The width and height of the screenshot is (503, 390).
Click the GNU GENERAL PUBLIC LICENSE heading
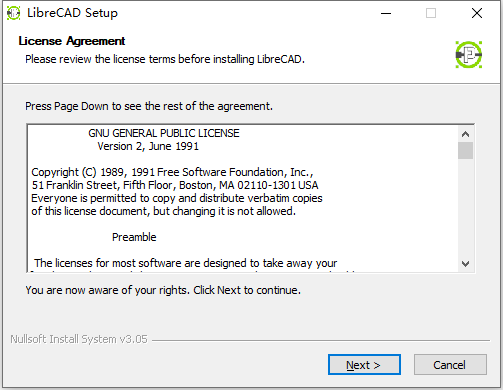(x=164, y=133)
